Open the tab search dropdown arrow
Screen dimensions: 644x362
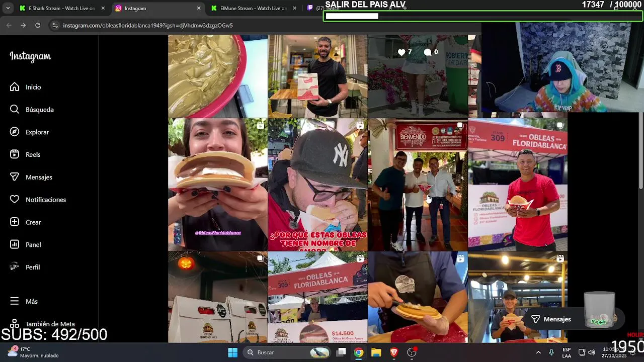tap(8, 8)
